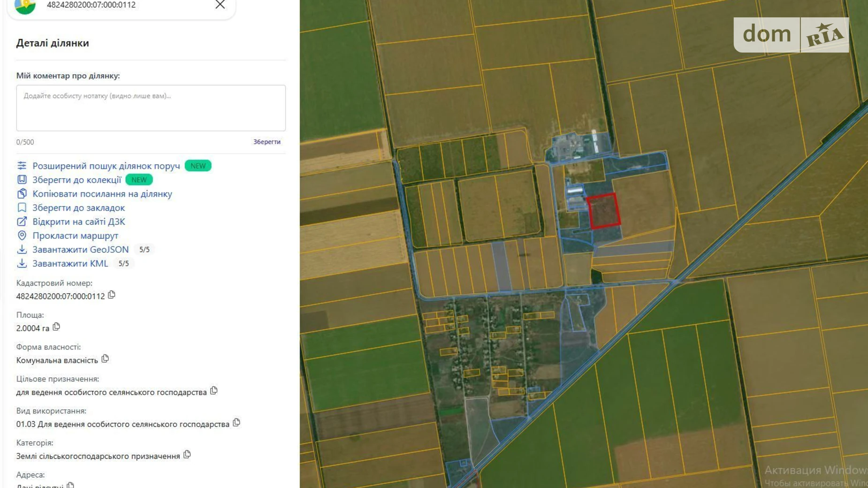
Task: Click the Завантажити KML download icon
Action: 22,264
